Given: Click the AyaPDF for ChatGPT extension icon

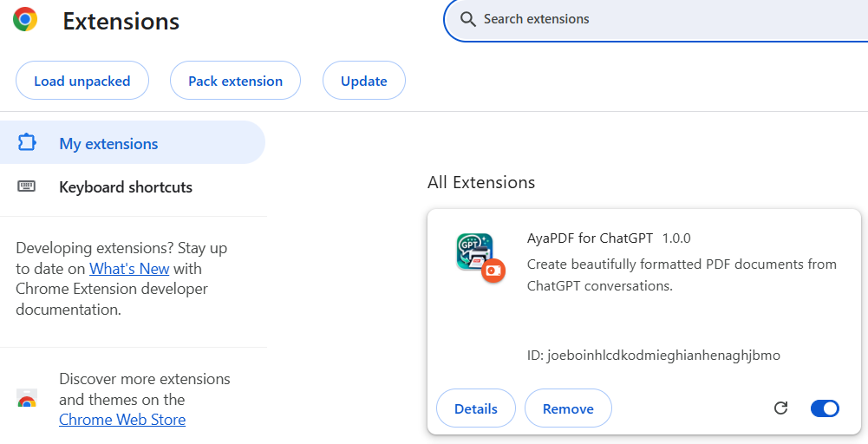Looking at the screenshot, I should (475, 251).
